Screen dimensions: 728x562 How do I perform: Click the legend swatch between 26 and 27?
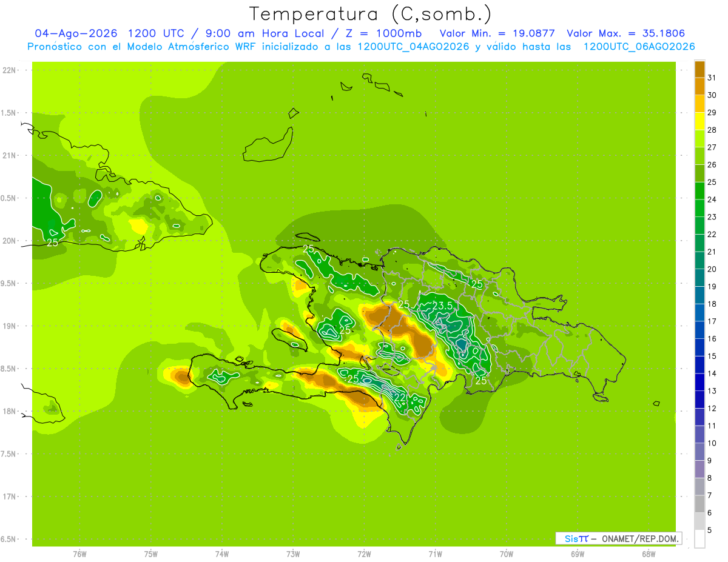pos(699,156)
